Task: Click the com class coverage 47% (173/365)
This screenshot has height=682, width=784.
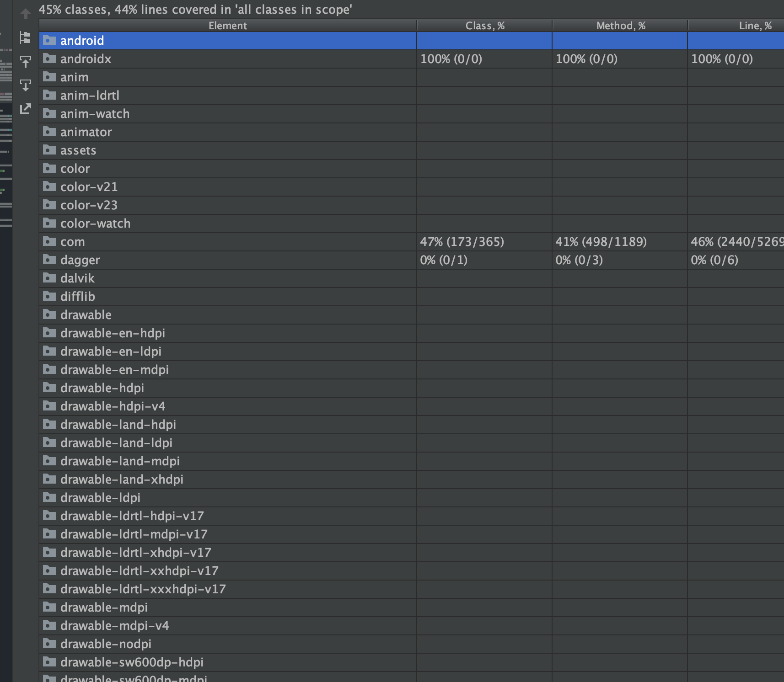Action: pos(462,242)
